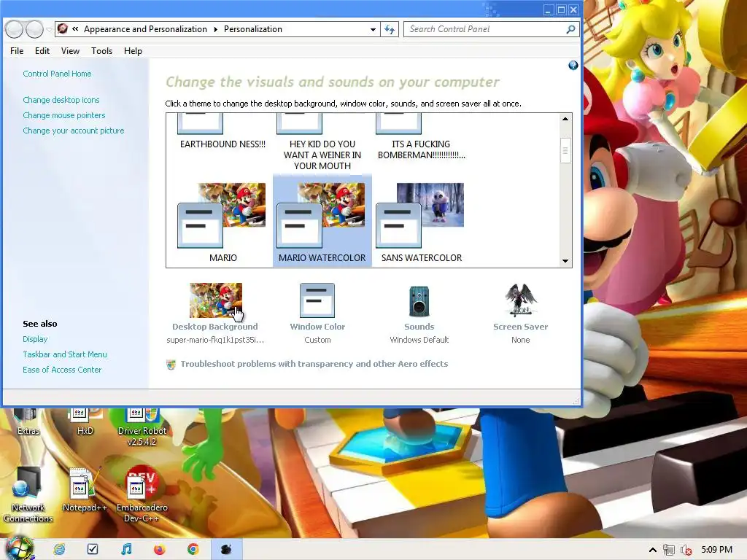Click the refresh button beside address bar
Viewport: 747px width, 560px height.
(390, 29)
